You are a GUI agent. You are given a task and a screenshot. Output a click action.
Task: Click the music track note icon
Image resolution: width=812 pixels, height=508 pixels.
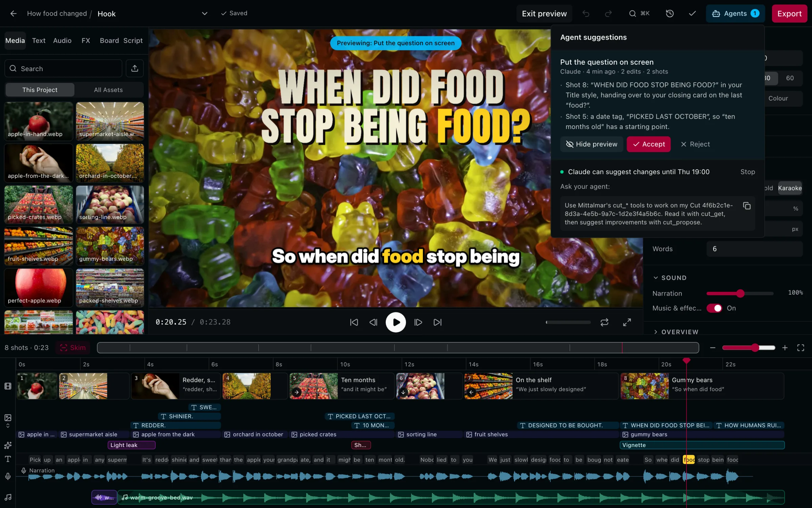pyautogui.click(x=8, y=497)
